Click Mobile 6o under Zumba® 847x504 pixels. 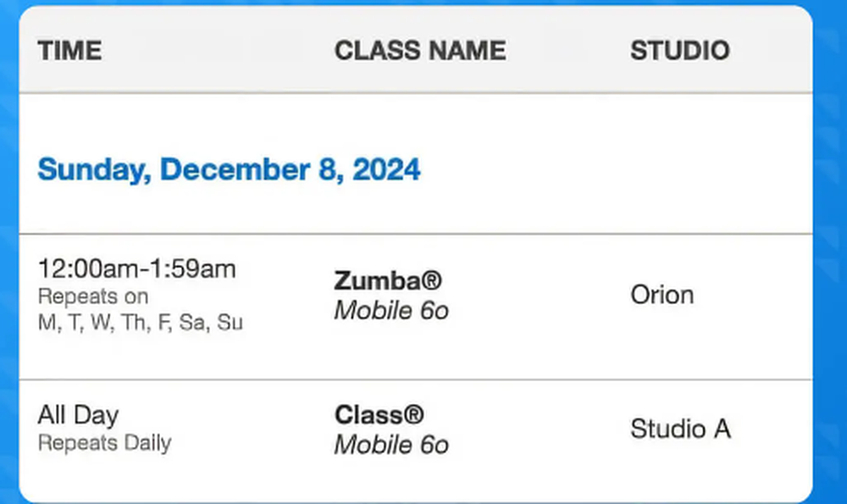click(391, 311)
